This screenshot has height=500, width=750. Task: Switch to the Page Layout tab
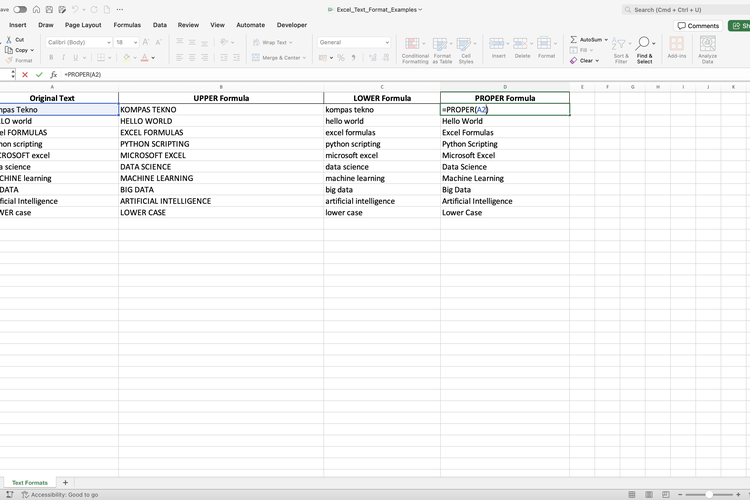83,25
